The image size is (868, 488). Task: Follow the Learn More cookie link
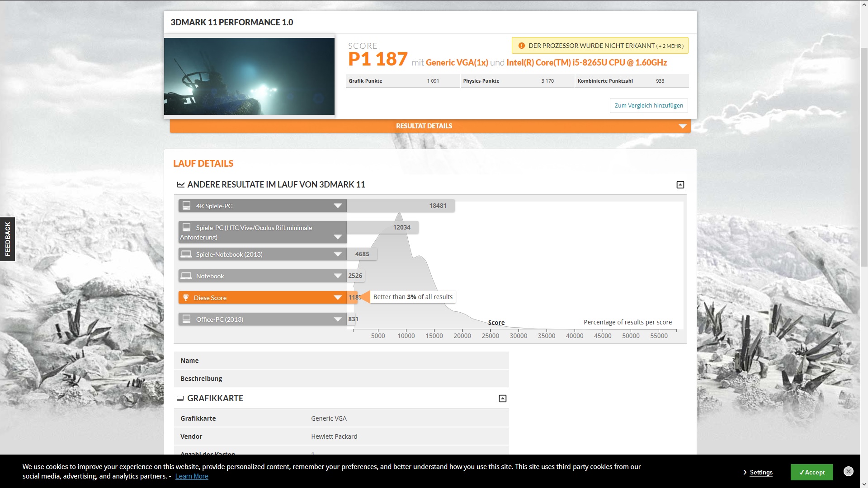192,476
